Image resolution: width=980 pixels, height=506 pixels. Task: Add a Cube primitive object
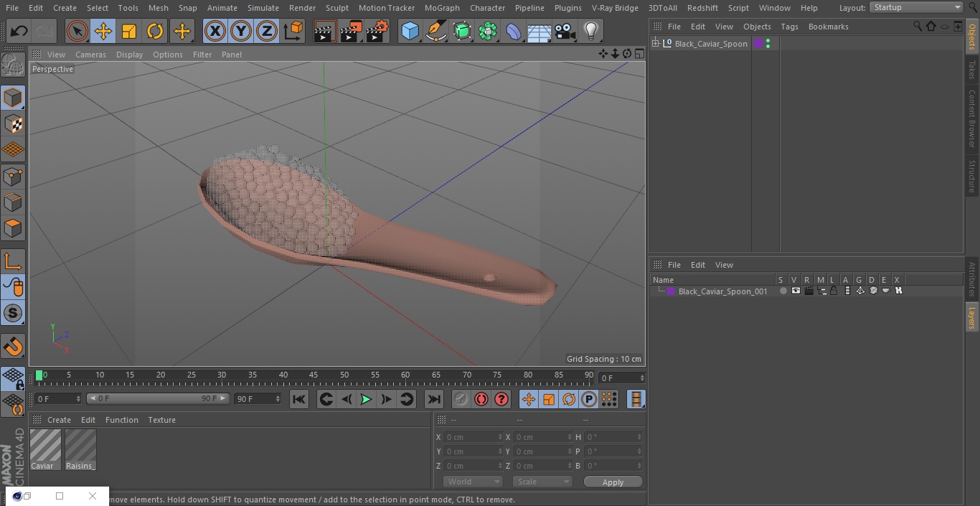pyautogui.click(x=410, y=32)
